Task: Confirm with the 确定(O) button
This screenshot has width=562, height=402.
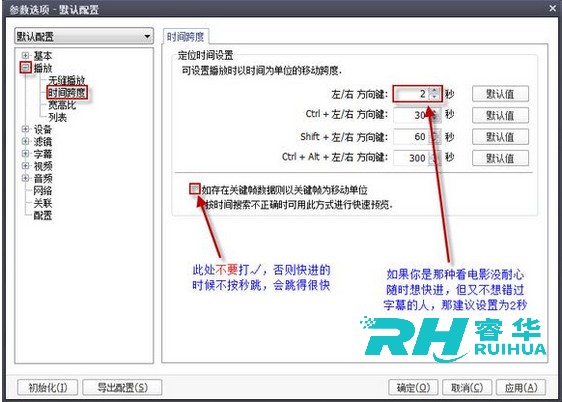Action: [413, 387]
